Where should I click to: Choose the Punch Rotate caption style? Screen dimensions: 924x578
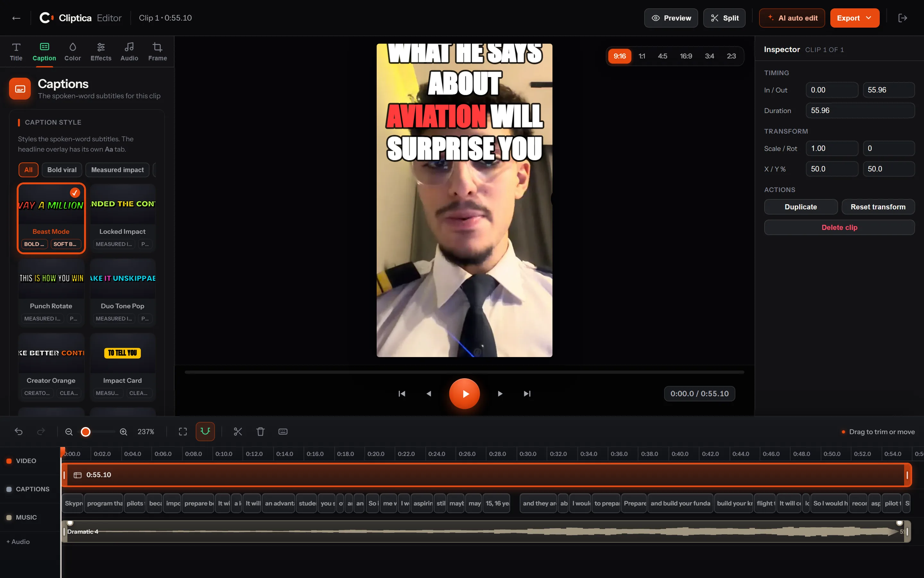pyautogui.click(x=51, y=293)
